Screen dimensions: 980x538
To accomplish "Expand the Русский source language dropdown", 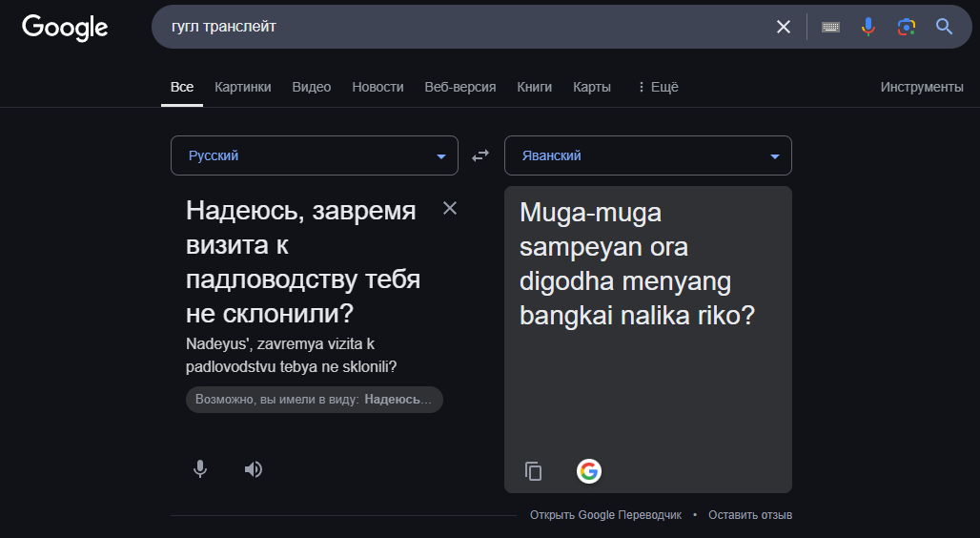I will tap(315, 155).
